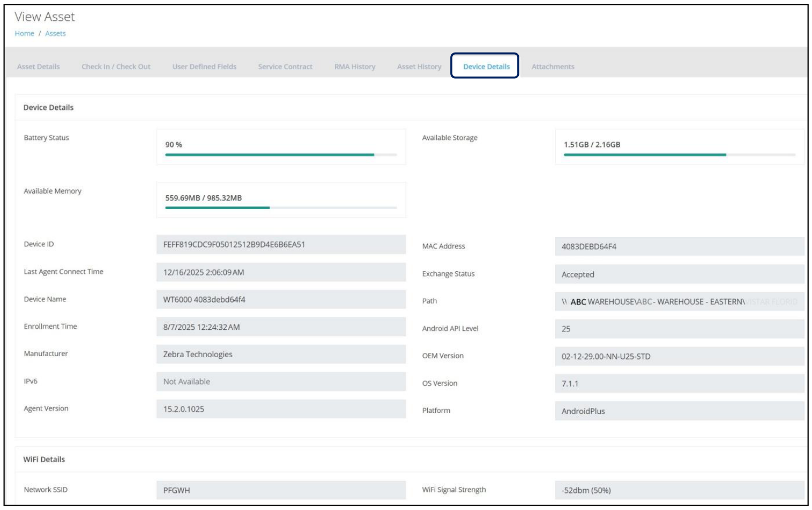The image size is (812, 510).
Task: Select the Network SSID field PFGWH
Action: click(281, 490)
